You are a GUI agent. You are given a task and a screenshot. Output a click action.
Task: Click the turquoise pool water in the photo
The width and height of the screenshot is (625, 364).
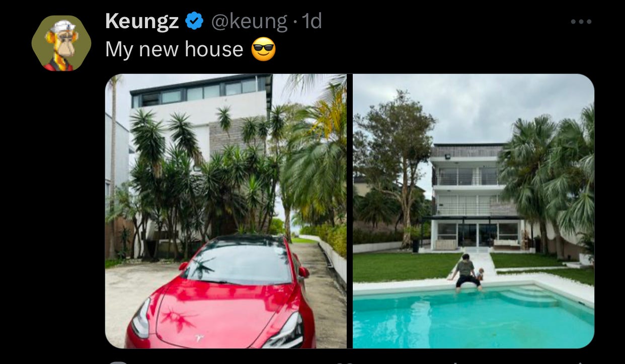tap(453, 322)
